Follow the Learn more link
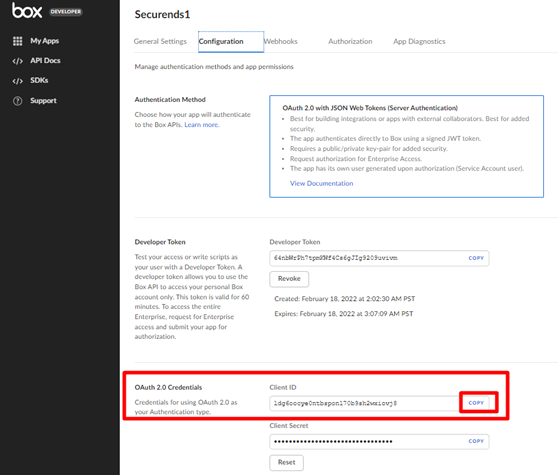This screenshot has width=558, height=475. [x=202, y=125]
